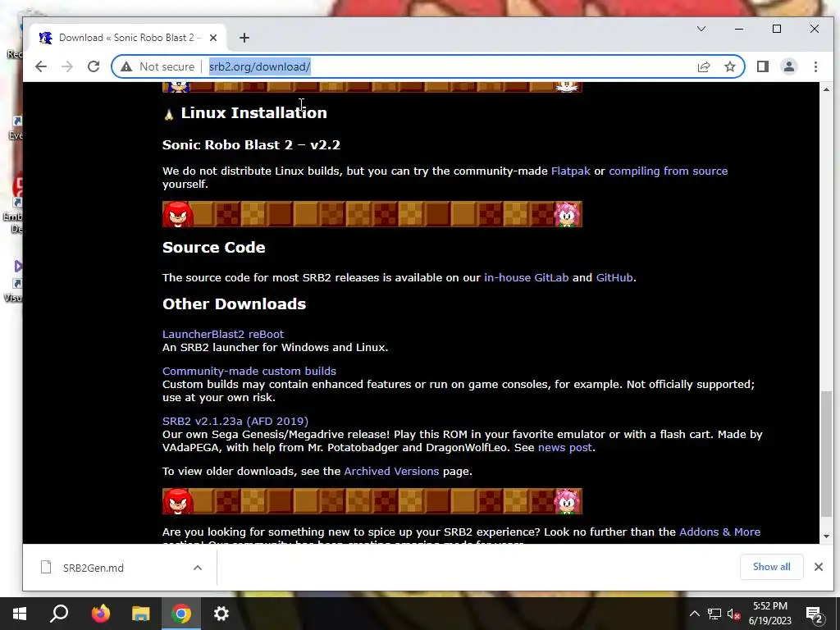Screen dimensions: 840x630
Task: Bookmark this page with the star icon
Action: pos(729,66)
